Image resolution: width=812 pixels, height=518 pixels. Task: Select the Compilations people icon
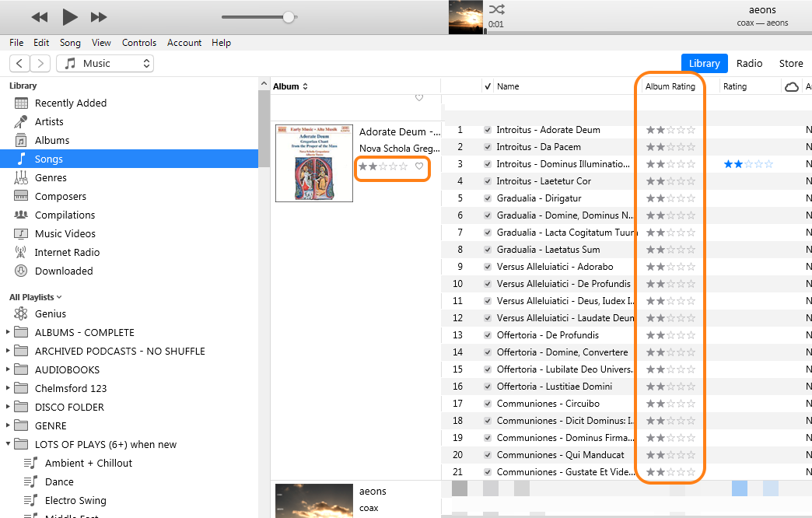click(x=21, y=215)
